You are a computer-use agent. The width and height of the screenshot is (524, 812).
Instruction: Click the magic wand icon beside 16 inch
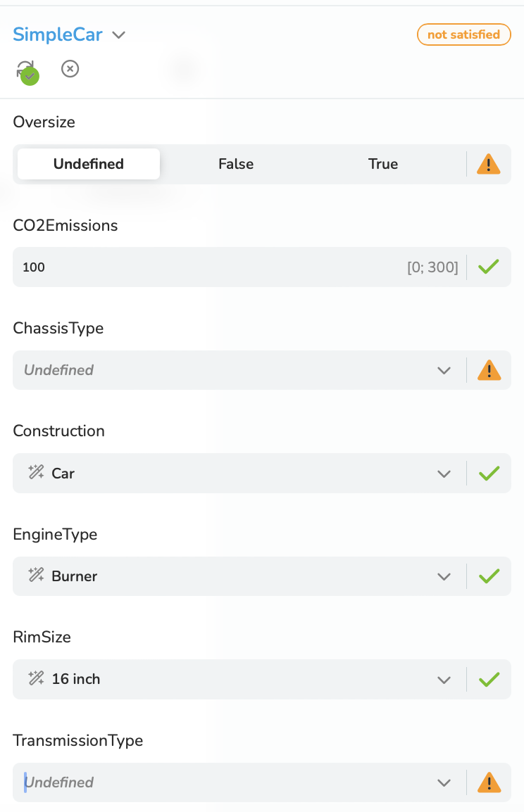(x=36, y=678)
